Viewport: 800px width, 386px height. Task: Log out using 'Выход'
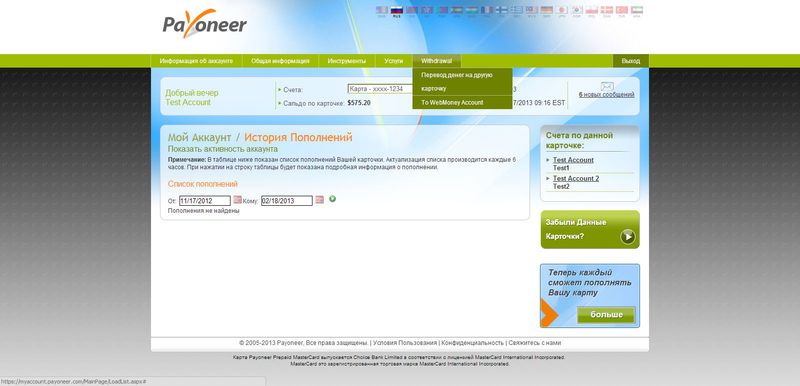coord(631,61)
